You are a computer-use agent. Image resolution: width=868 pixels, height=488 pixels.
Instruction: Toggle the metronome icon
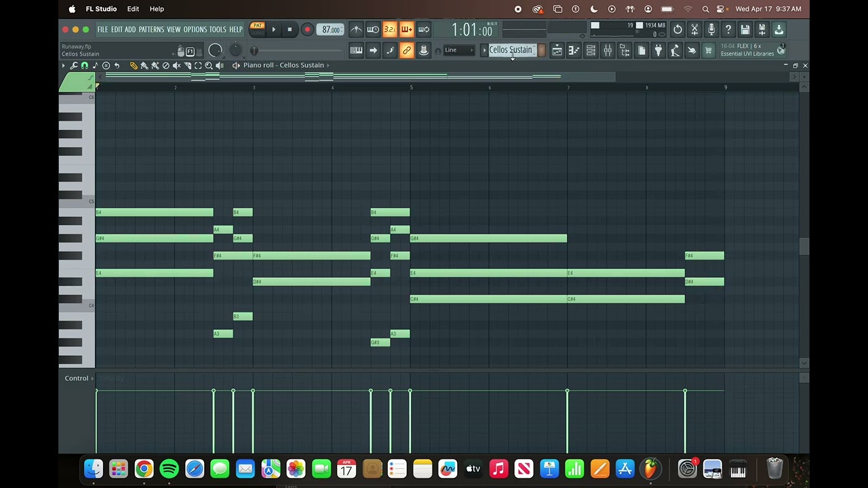tap(356, 29)
